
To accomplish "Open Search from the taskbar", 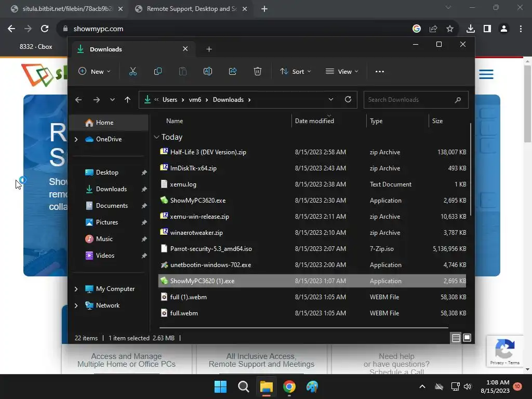I will click(x=243, y=387).
